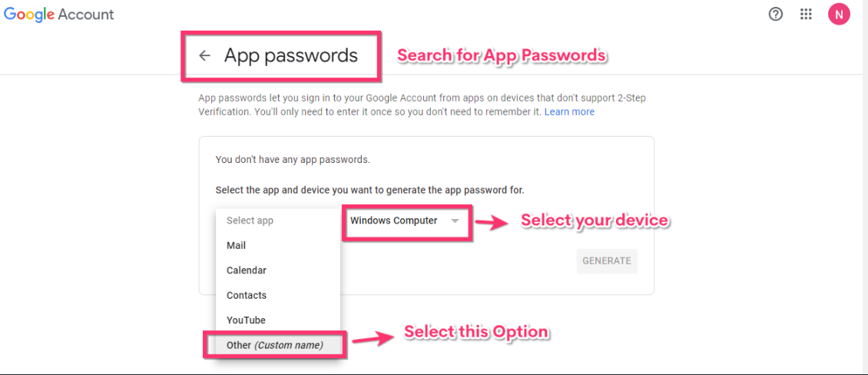Click the Learn more link

[x=569, y=112]
